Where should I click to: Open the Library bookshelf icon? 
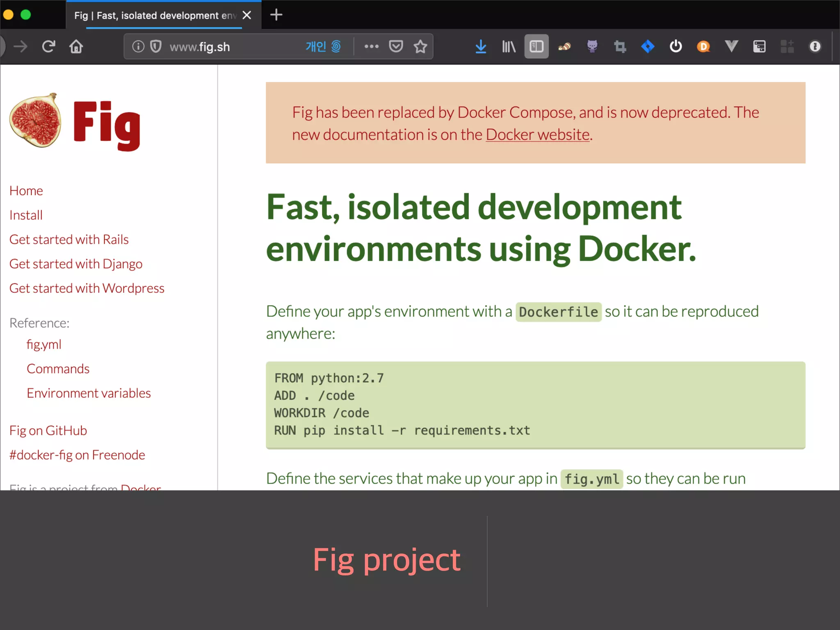[x=509, y=47]
